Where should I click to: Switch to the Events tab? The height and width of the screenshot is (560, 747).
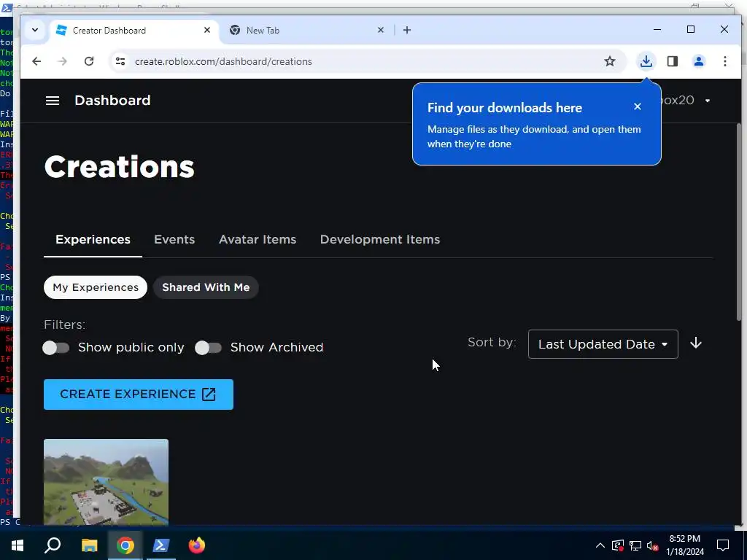point(174,239)
